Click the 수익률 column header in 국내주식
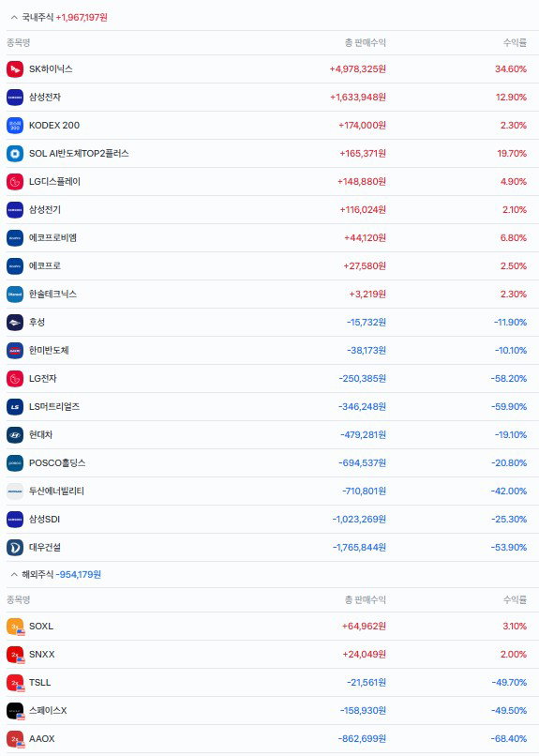Screen dimensions: 539x756 515,43
